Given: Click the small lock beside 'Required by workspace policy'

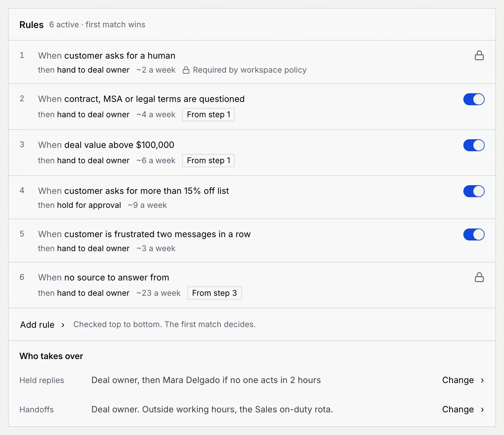Looking at the screenshot, I should (186, 70).
